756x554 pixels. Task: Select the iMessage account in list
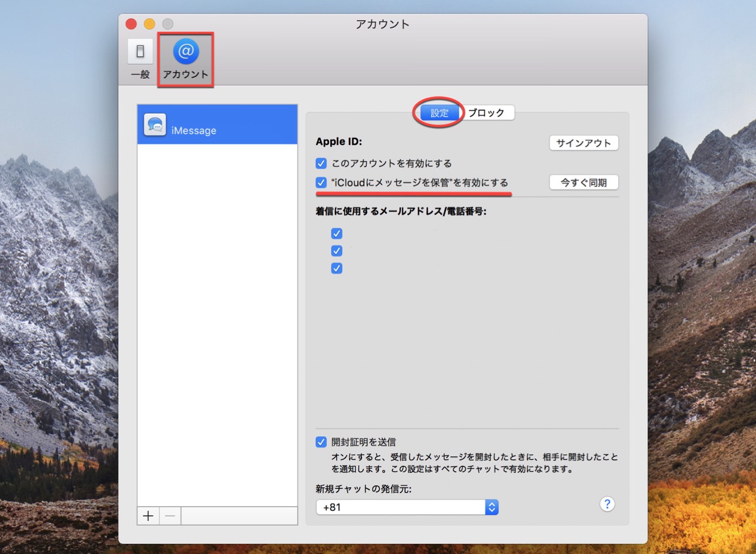pos(217,125)
